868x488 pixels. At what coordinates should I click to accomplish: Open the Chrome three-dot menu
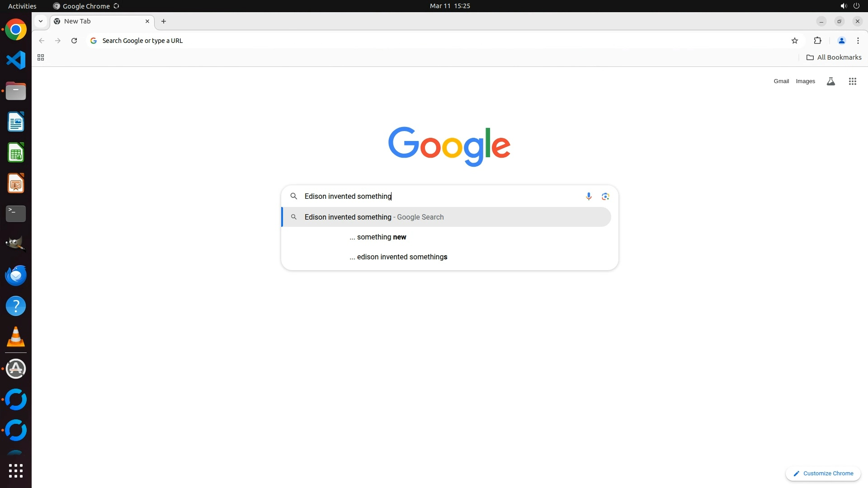click(x=858, y=41)
